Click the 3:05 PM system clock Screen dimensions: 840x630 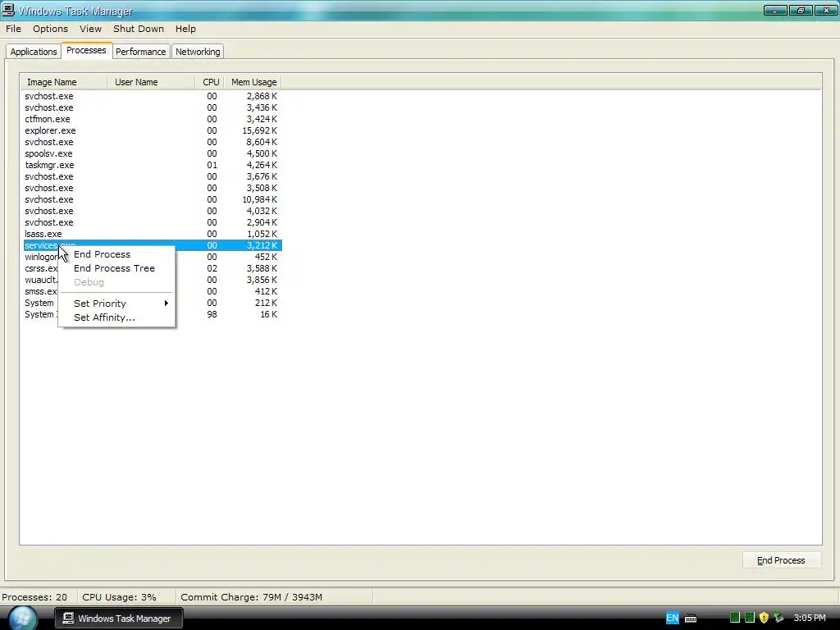point(810,618)
